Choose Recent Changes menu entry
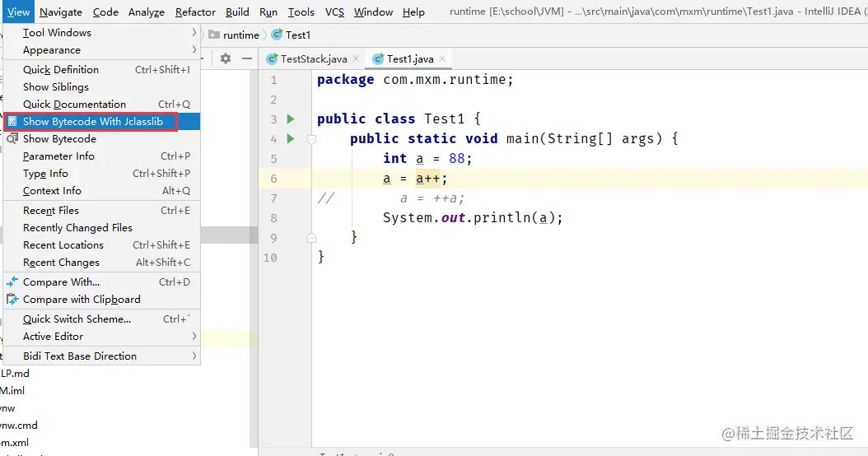868x456 pixels. point(102,263)
